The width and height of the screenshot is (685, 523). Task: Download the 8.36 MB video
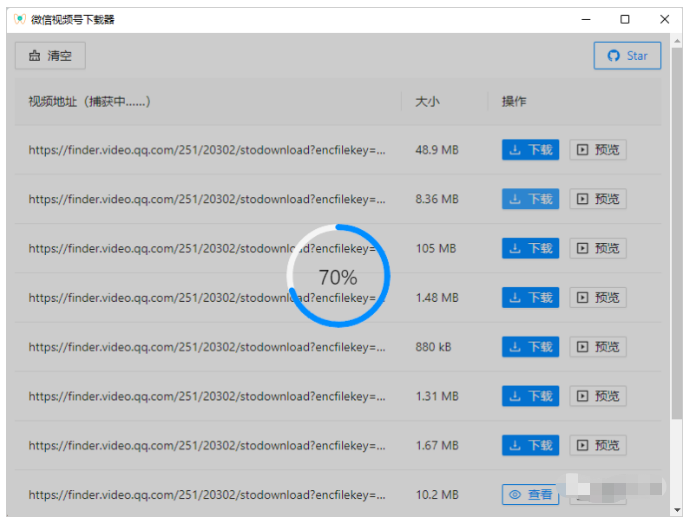530,199
